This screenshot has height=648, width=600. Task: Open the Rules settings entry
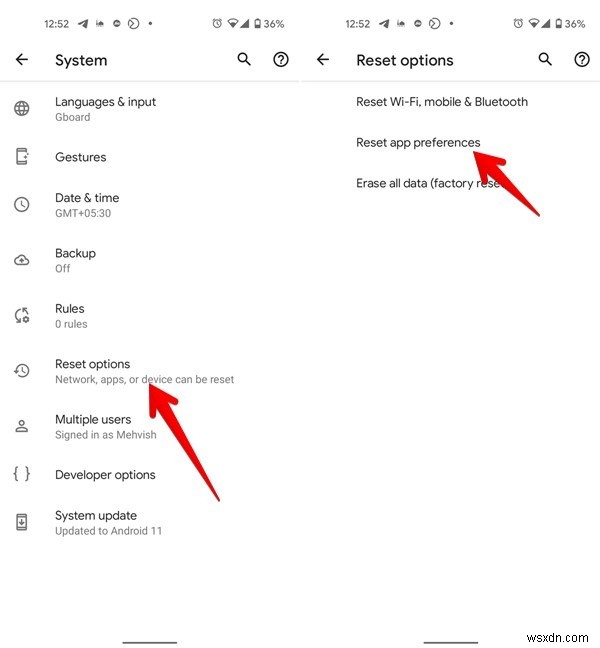(150, 316)
